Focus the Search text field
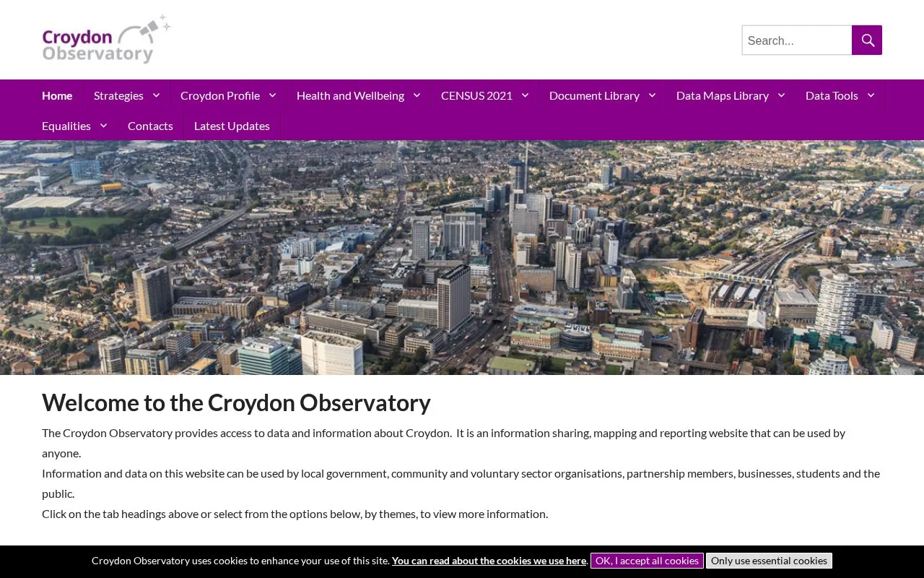The height and width of the screenshot is (578, 924). tap(797, 40)
